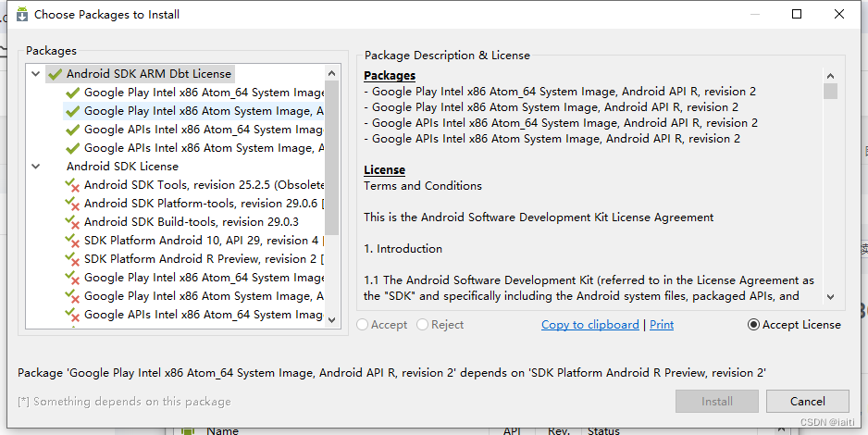Click the Cancel button
This screenshot has height=435, width=868.
pyautogui.click(x=808, y=402)
